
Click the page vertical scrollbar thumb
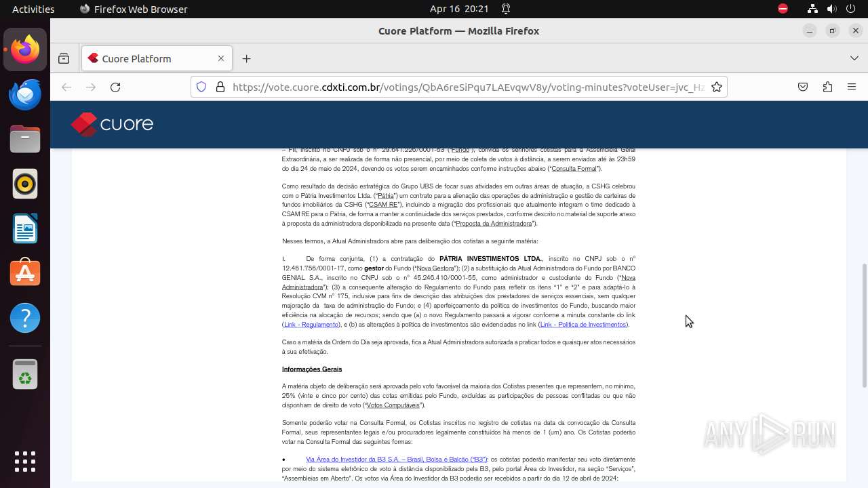coord(864,325)
